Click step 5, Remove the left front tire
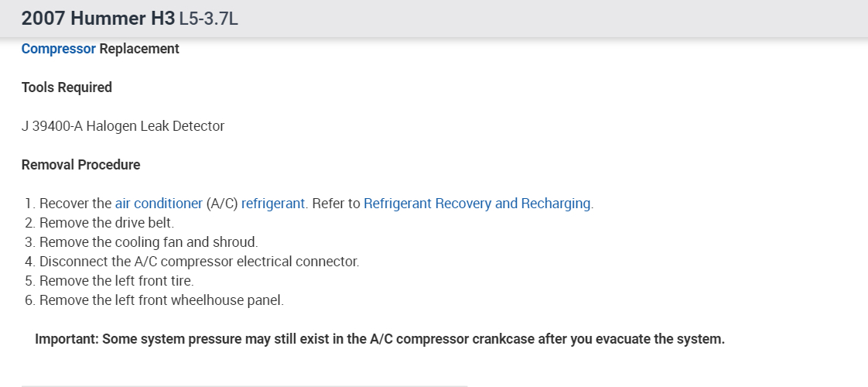 (x=116, y=280)
